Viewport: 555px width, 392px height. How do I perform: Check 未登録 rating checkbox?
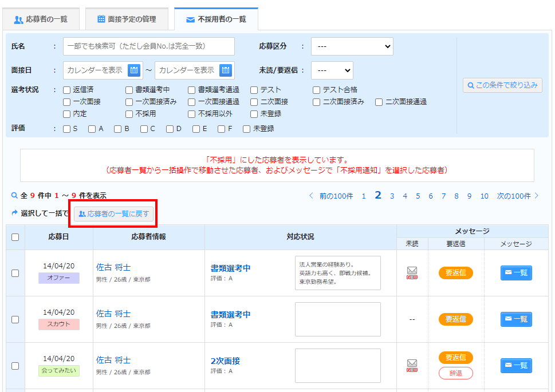pyautogui.click(x=247, y=129)
